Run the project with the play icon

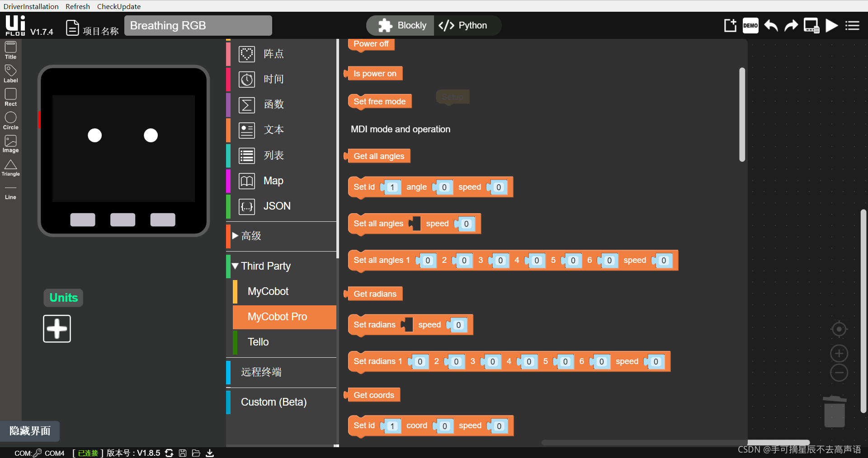click(831, 25)
